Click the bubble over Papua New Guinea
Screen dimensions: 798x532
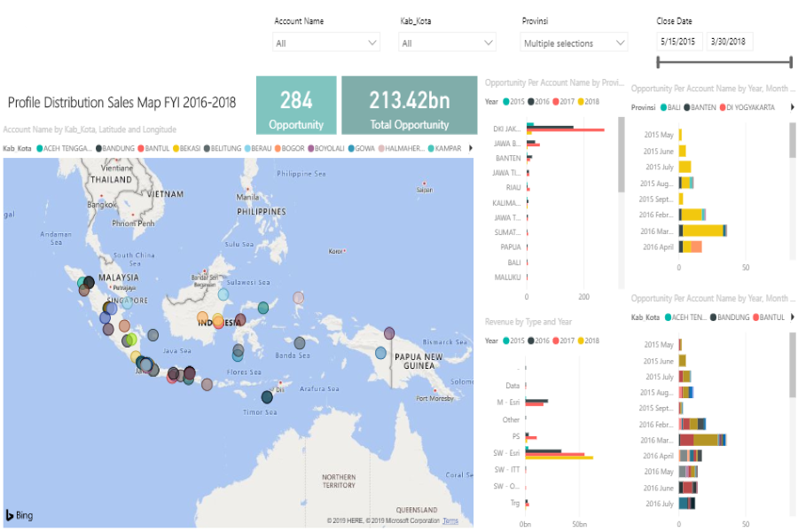380,353
